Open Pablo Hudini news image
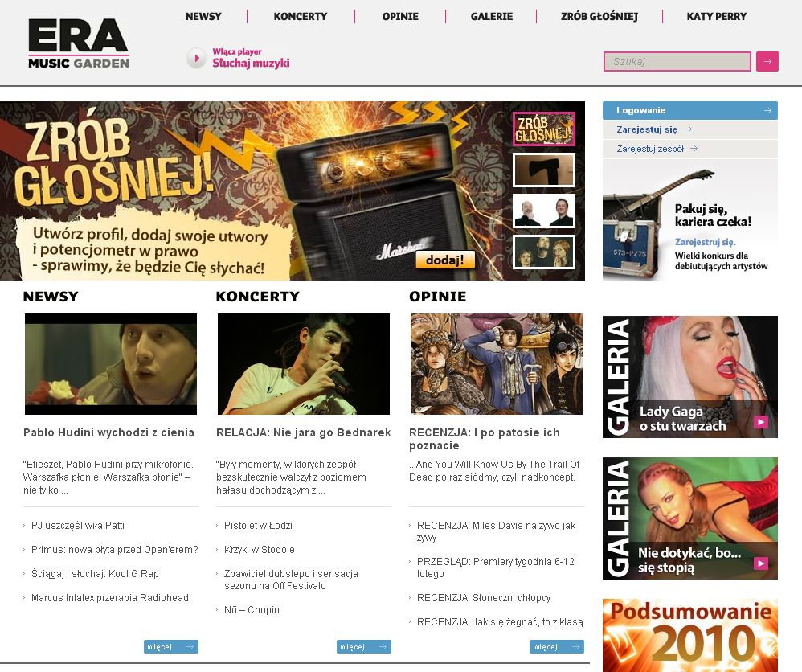 click(x=110, y=364)
